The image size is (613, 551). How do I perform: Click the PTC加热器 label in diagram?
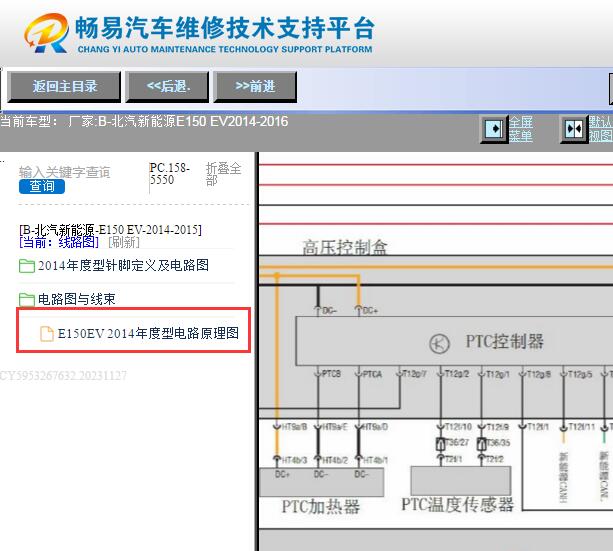coord(321,506)
